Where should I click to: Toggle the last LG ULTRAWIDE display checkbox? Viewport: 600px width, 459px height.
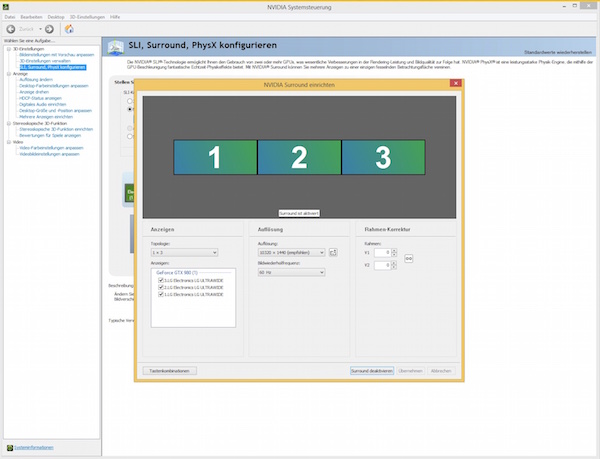(x=161, y=294)
